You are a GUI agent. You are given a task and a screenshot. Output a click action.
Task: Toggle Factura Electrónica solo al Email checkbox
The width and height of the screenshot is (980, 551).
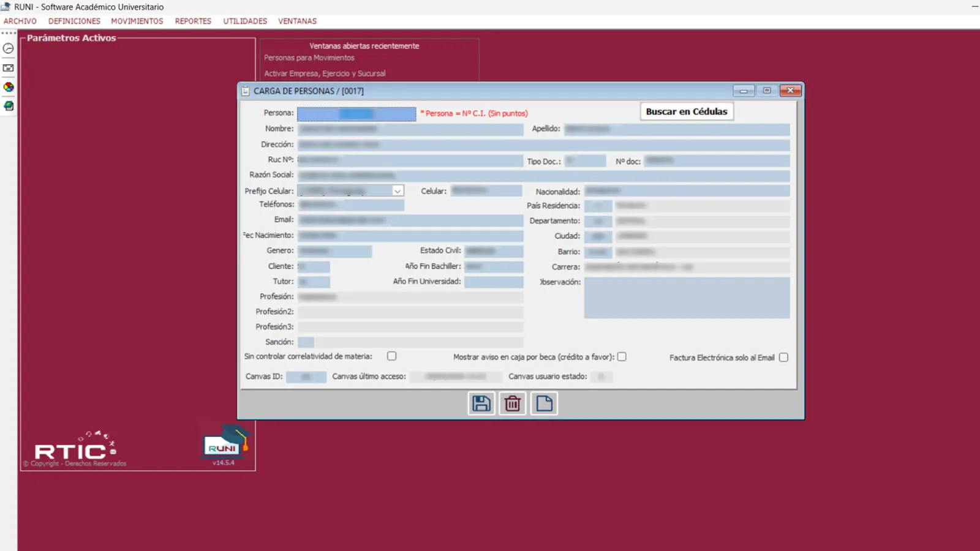coord(783,357)
